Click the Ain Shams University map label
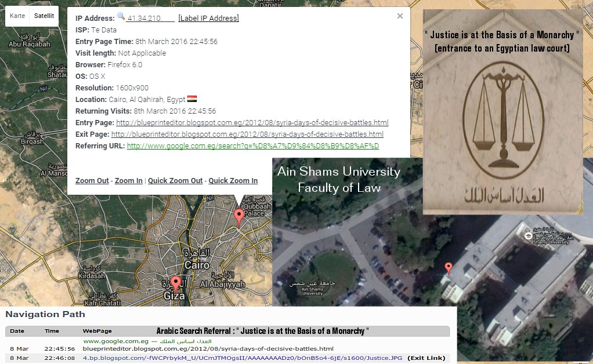This screenshot has height=364, width=593. [312, 288]
